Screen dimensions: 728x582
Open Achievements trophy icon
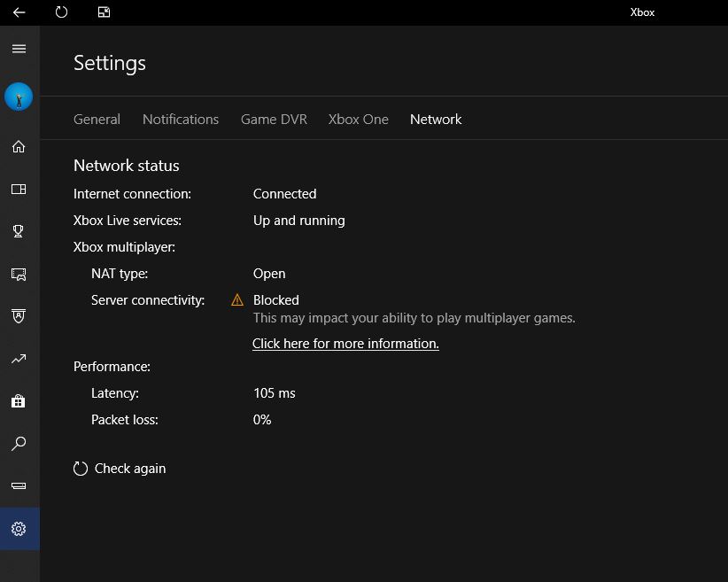(x=19, y=231)
